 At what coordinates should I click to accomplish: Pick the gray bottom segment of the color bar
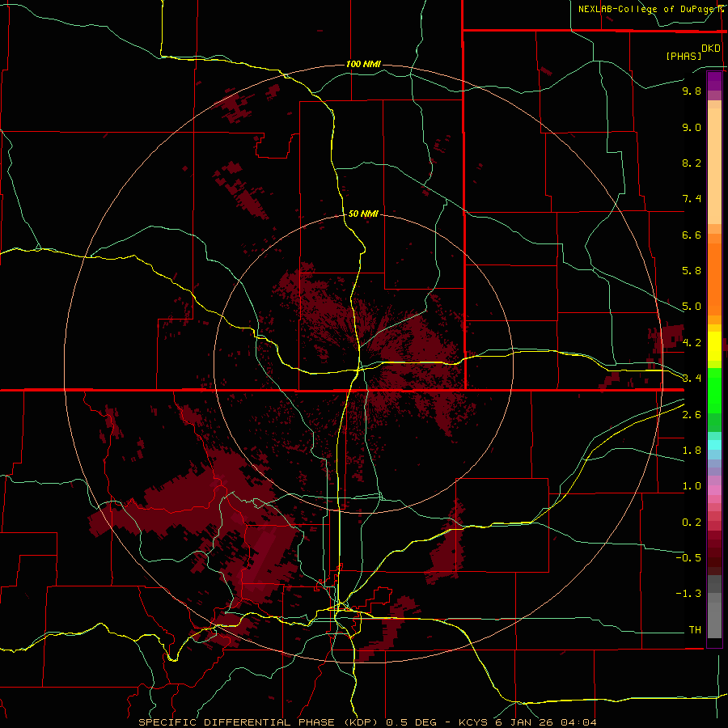714,620
